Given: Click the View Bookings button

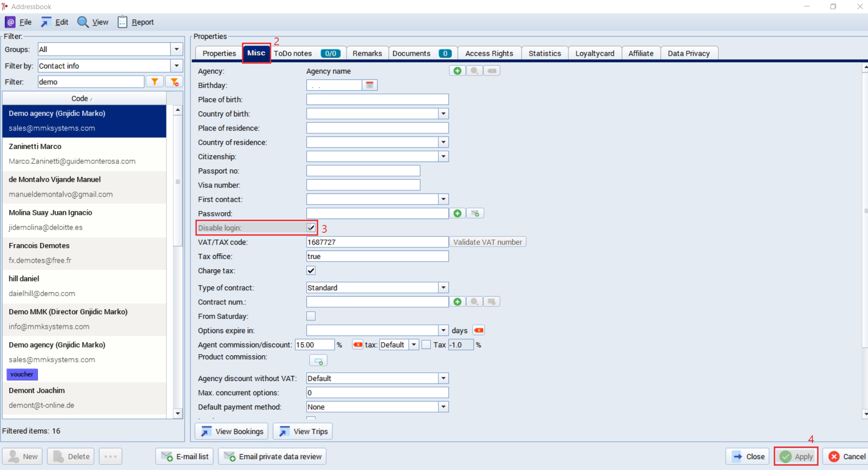Looking at the screenshot, I should (x=232, y=431).
